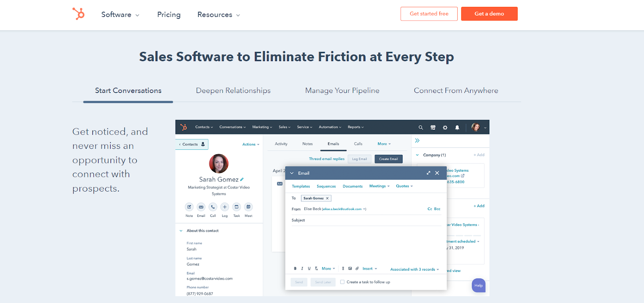The height and width of the screenshot is (303, 644).
Task: Open the Calls tab on contact record
Action: [358, 144]
